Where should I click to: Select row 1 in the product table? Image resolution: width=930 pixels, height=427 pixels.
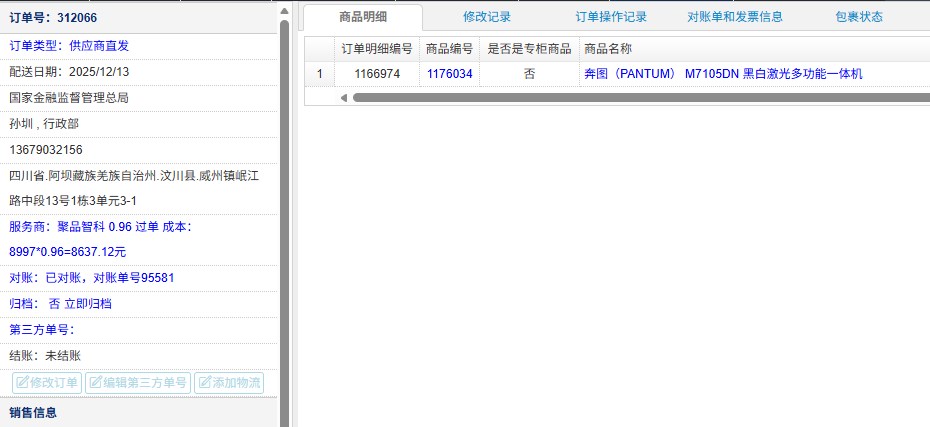[319, 74]
